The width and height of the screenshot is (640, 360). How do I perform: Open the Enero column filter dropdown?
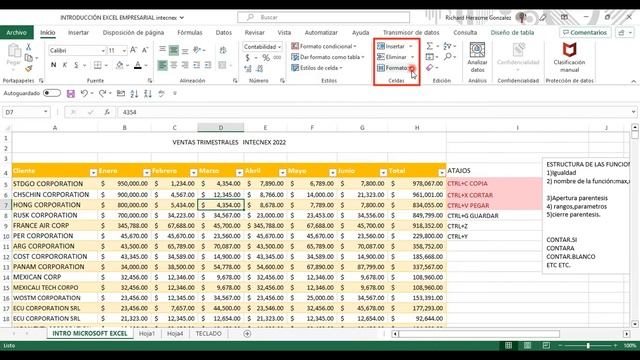point(147,173)
